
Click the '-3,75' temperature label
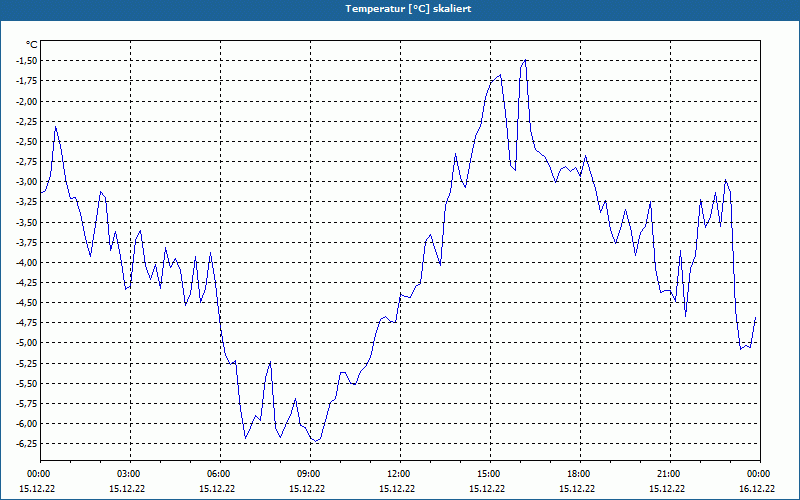(x=28, y=242)
